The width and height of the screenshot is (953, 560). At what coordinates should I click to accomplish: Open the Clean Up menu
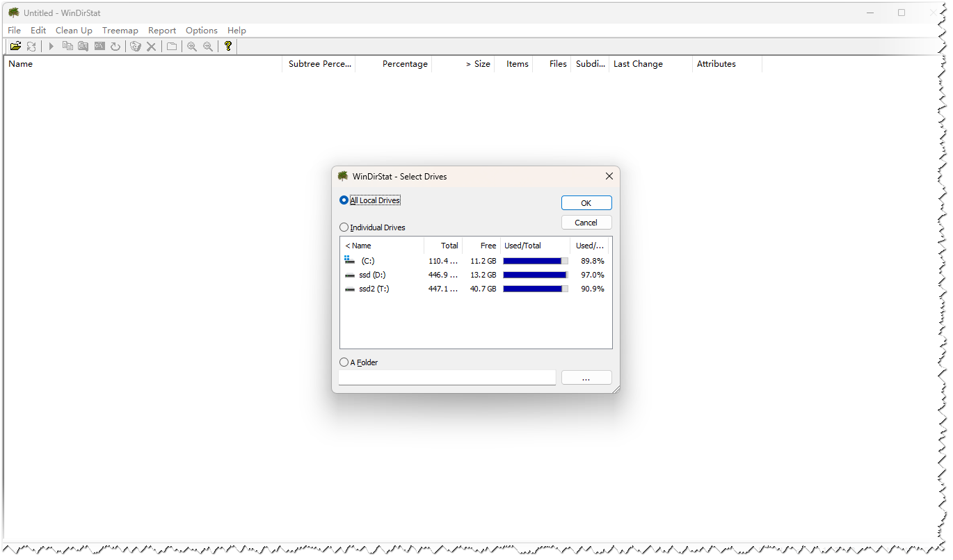pyautogui.click(x=74, y=31)
